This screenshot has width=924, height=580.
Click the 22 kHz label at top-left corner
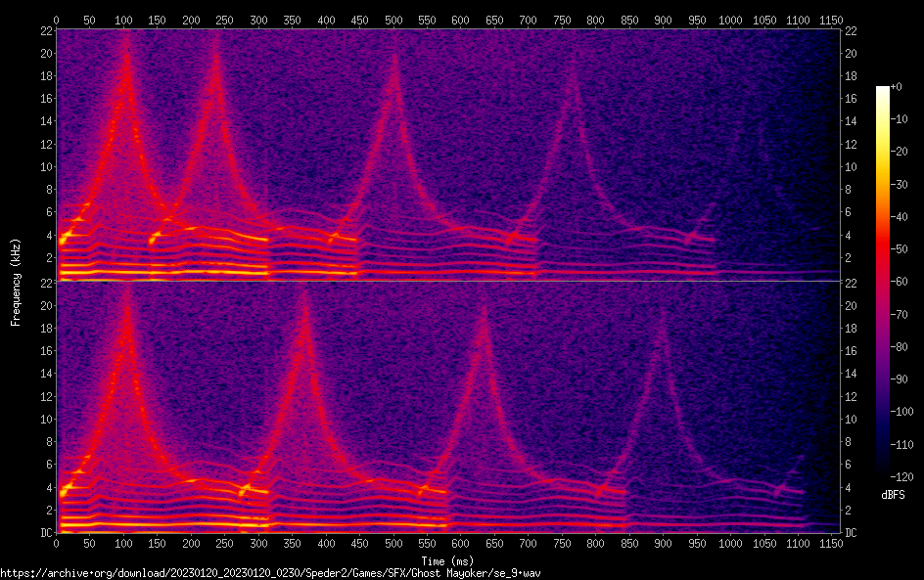(44, 30)
